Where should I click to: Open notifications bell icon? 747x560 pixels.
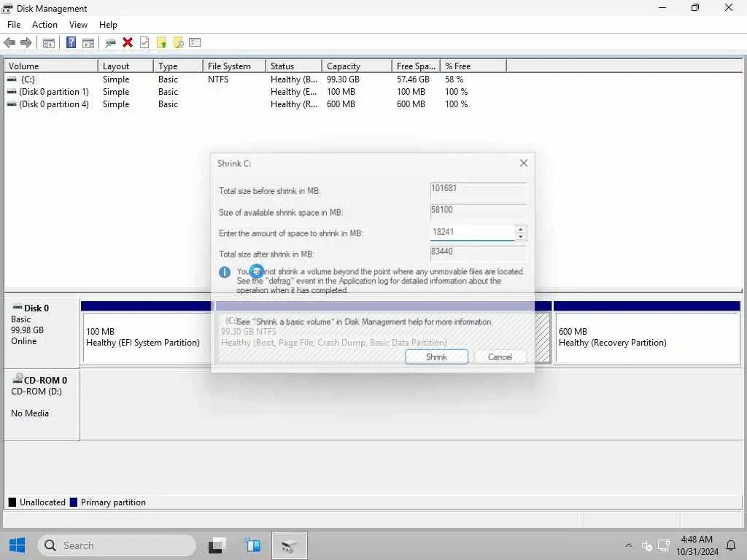click(x=731, y=545)
